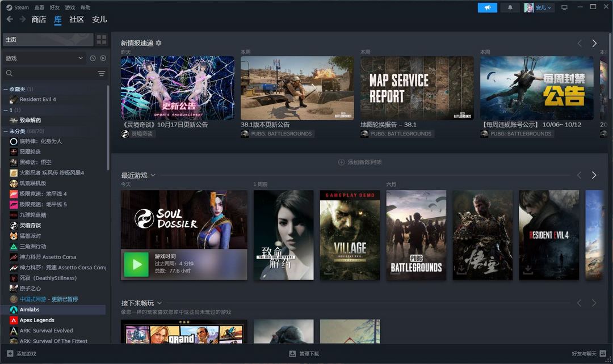This screenshot has width=613, height=364.
Task: Open the 查看 menu in menu bar
Action: pyautogui.click(x=39, y=7)
